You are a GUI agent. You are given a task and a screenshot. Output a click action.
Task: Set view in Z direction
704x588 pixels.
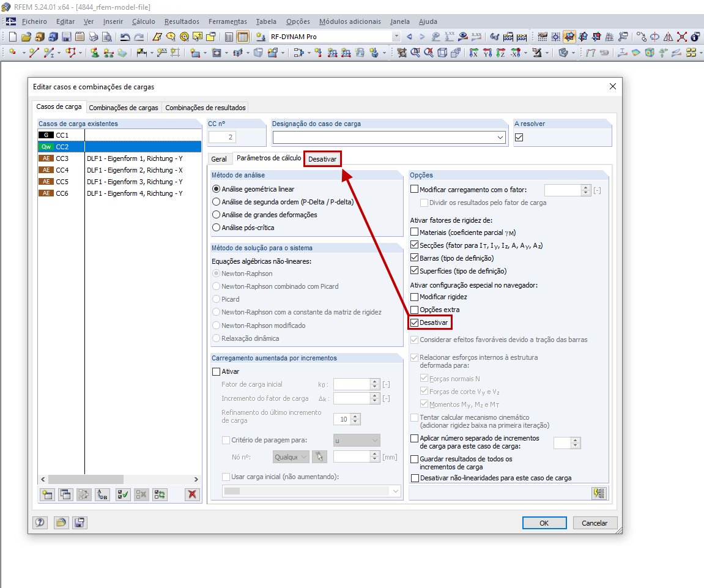(500, 53)
